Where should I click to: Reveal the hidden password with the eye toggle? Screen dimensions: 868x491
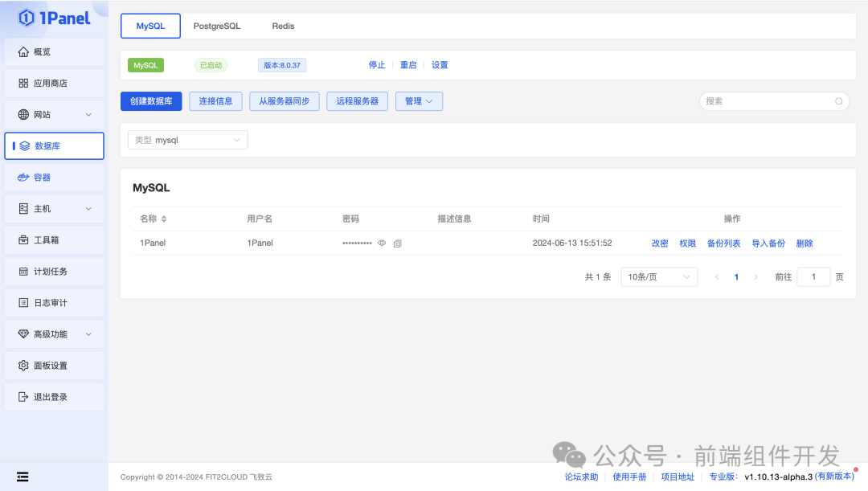[383, 243]
